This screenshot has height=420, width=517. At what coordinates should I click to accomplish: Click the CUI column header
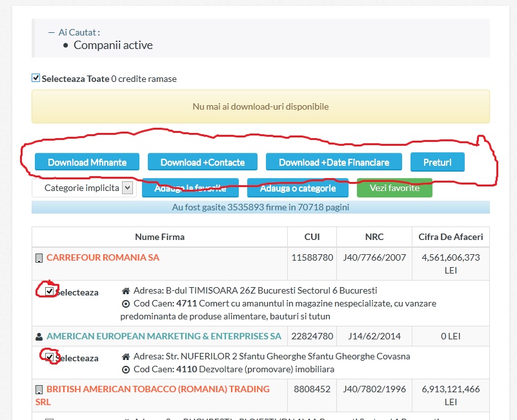(x=312, y=237)
